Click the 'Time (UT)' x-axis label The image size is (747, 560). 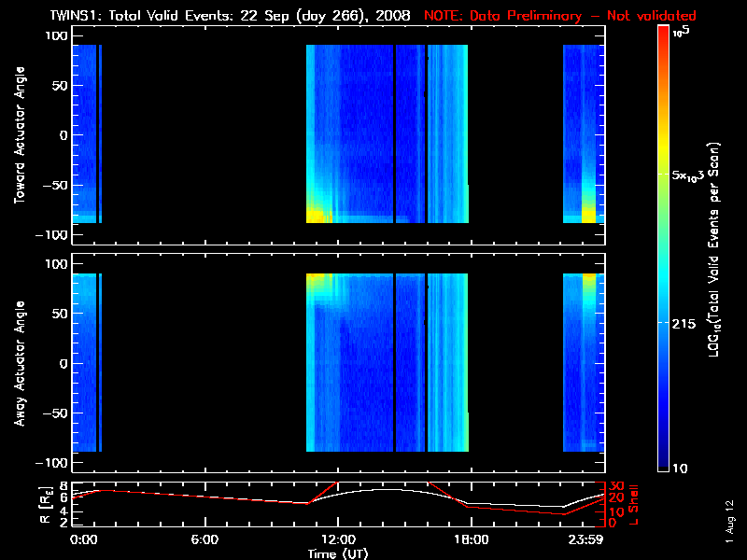[338, 553]
